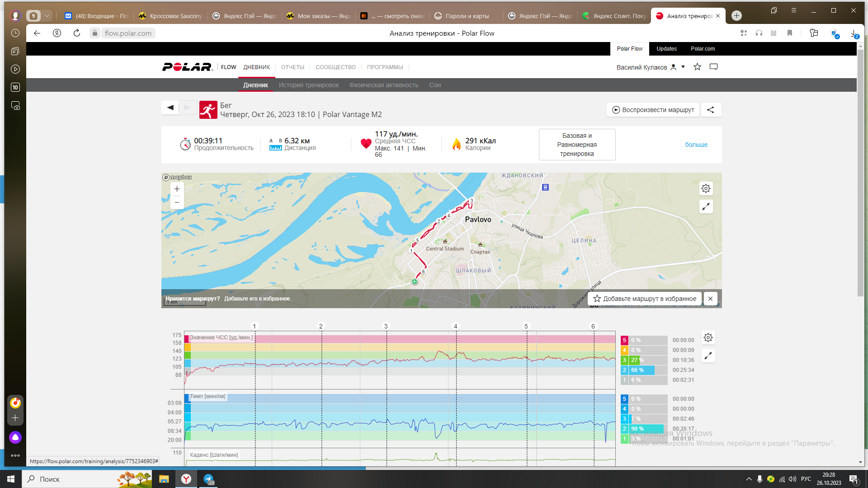The image size is (868, 488).
Task: Select the Дневник sub-tab
Action: tap(256, 85)
